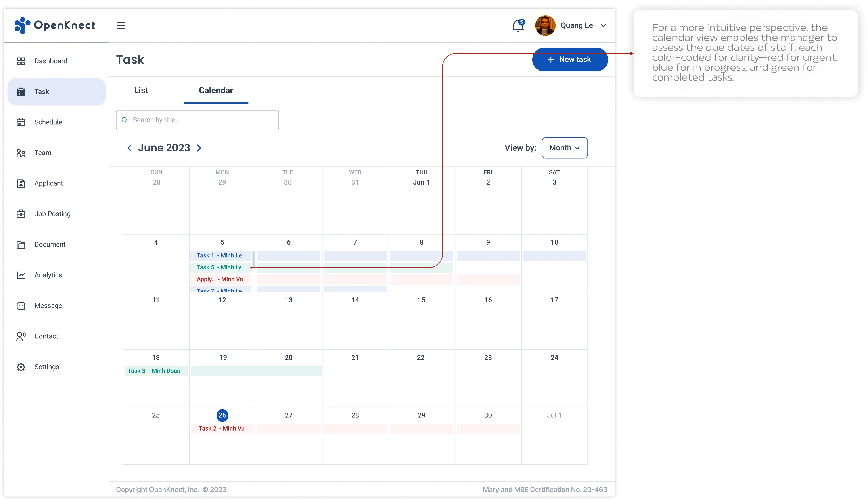Open Message section
Viewport: 868px width, 500px height.
click(x=48, y=306)
